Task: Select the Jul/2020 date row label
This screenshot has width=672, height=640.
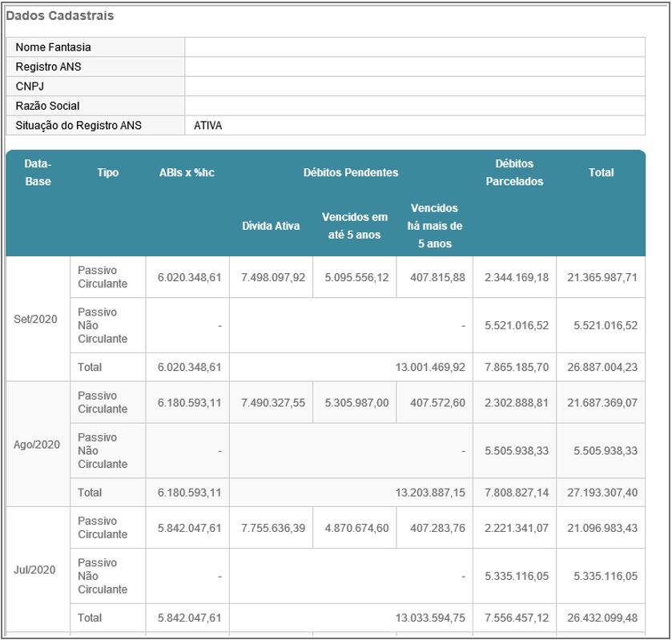Action: tap(36, 570)
